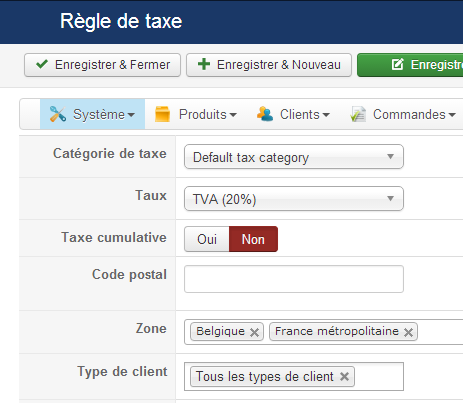This screenshot has width=463, height=403.
Task: Set Taxe cumulative to Non
Action: [253, 239]
